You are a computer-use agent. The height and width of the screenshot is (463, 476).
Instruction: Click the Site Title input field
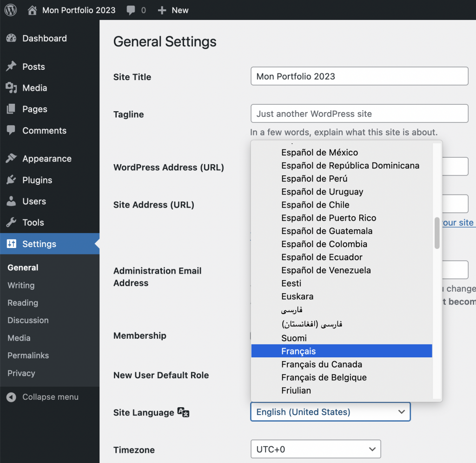point(359,76)
